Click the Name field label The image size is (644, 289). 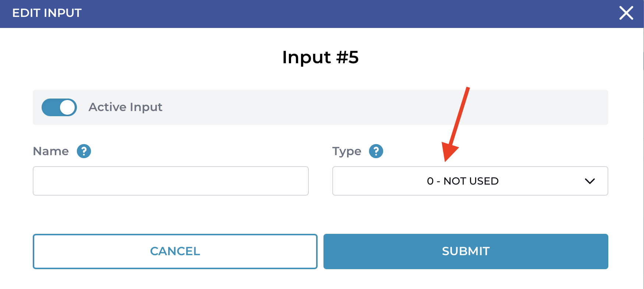click(x=51, y=151)
